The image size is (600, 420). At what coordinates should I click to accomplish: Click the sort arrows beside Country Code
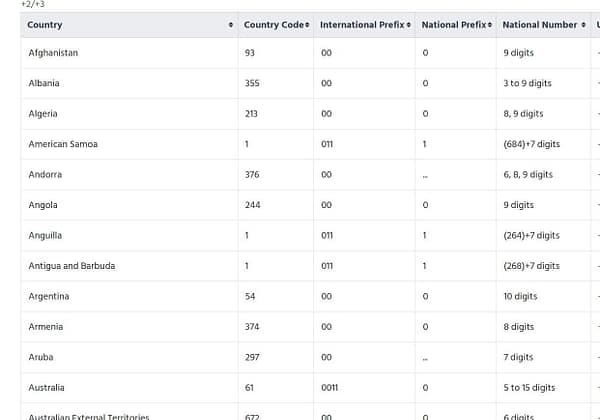click(307, 25)
